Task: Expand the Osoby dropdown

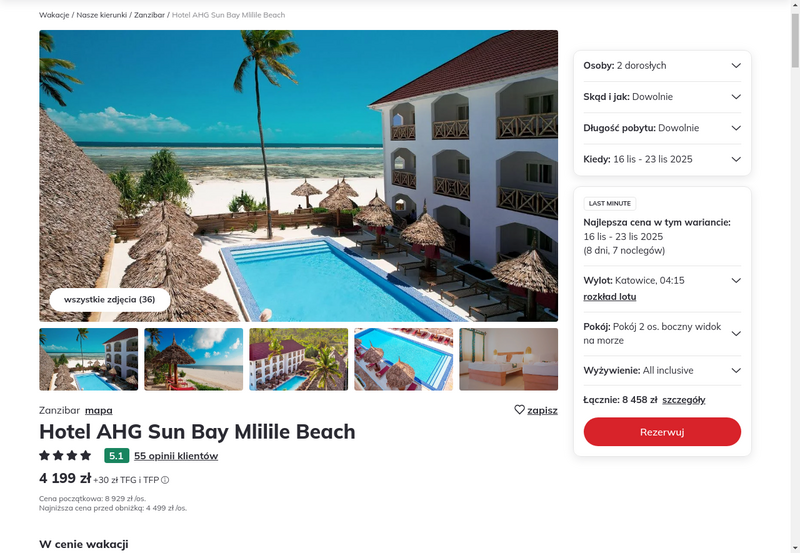Action: tap(662, 66)
